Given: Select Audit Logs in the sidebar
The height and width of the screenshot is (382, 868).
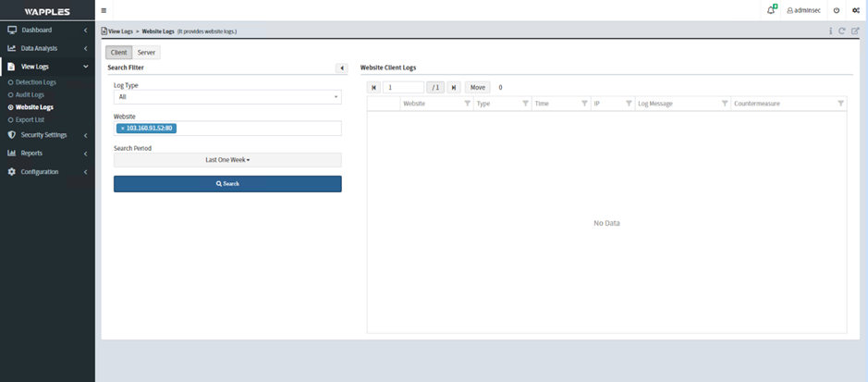Looking at the screenshot, I should [x=30, y=94].
